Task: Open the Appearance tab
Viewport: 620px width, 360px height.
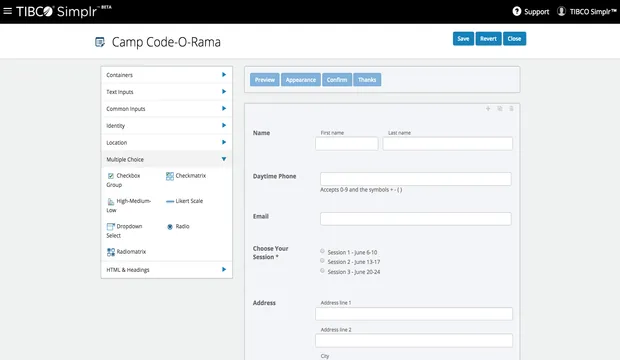Action: click(301, 80)
